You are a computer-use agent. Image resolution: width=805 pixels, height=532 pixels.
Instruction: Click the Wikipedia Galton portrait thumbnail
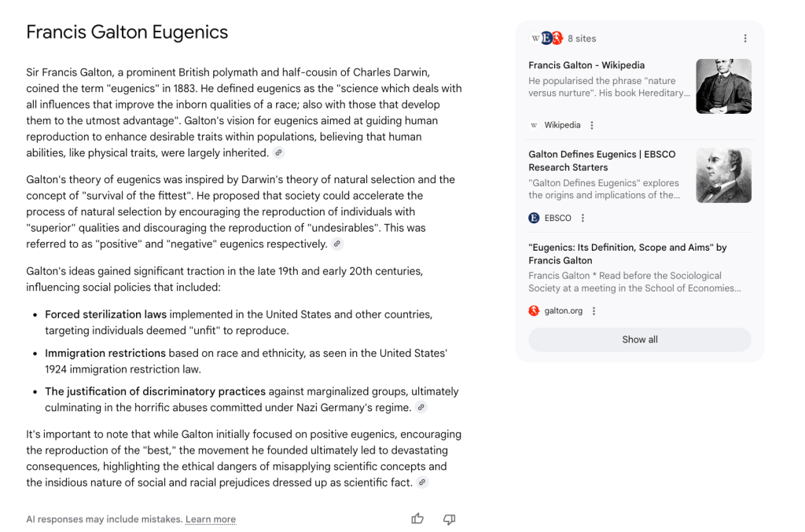point(723,86)
